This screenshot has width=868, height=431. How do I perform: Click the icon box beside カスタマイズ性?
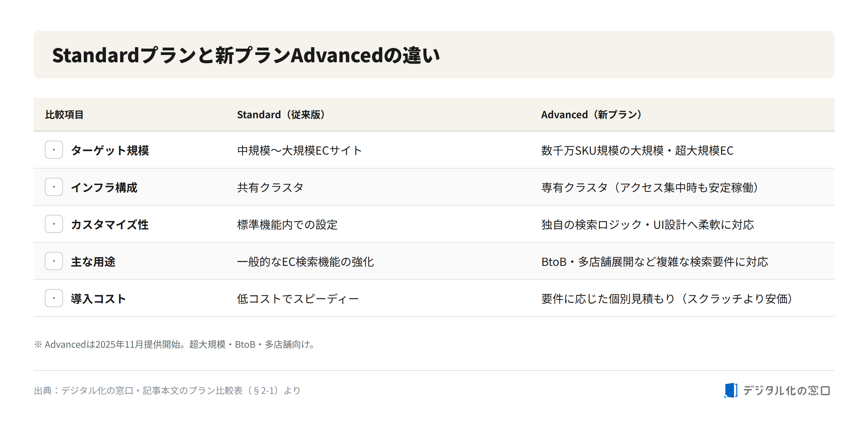click(x=54, y=224)
